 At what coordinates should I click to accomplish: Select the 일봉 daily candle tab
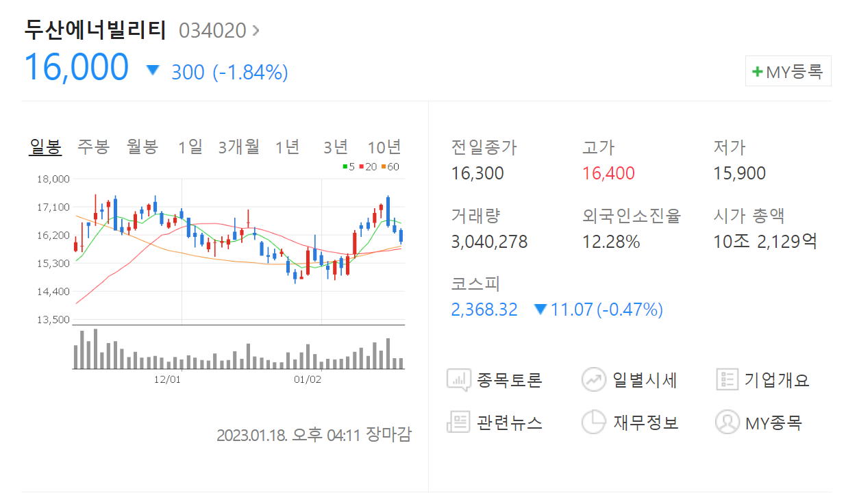(45, 147)
